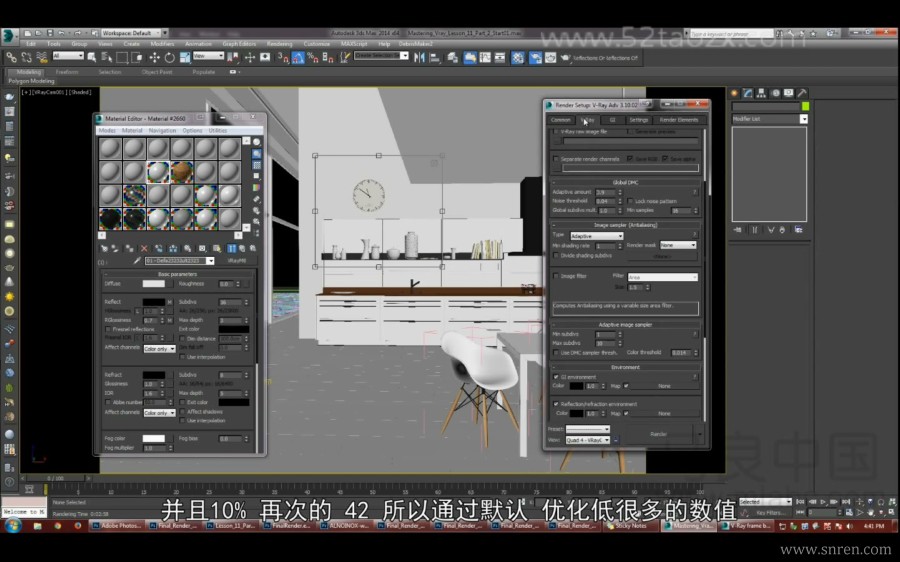Enable the Image filter checkbox
The width and height of the screenshot is (900, 562).
click(x=557, y=276)
